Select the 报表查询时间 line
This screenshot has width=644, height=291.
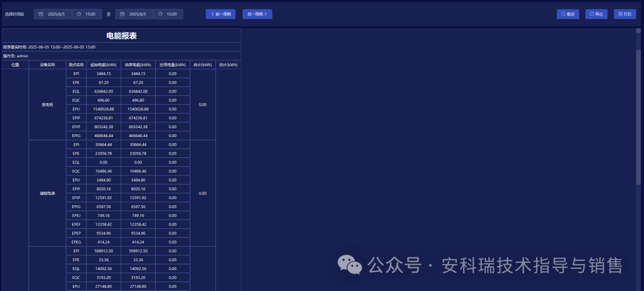(x=122, y=47)
